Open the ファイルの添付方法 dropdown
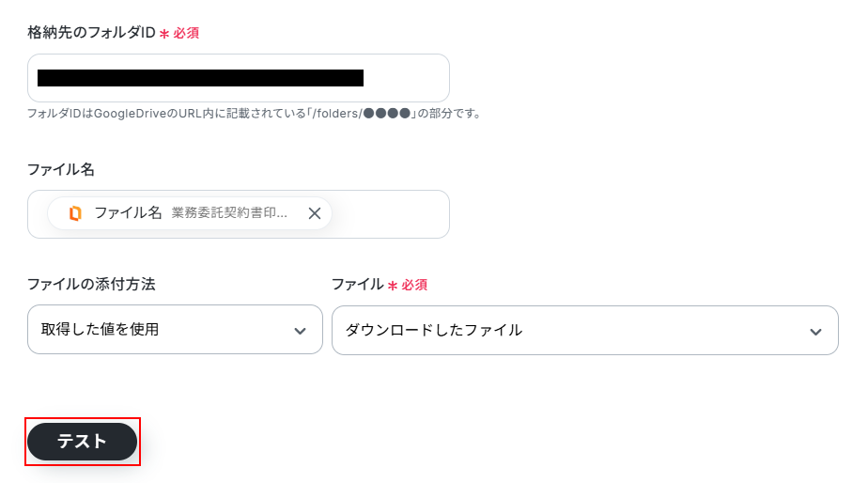Viewport: 868px width, 483px height. [175, 330]
